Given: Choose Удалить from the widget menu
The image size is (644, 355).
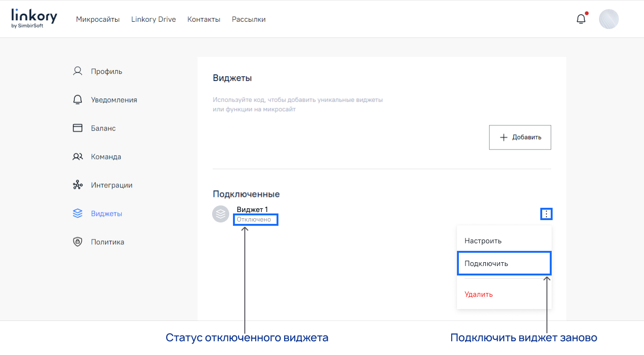Looking at the screenshot, I should (x=479, y=294).
